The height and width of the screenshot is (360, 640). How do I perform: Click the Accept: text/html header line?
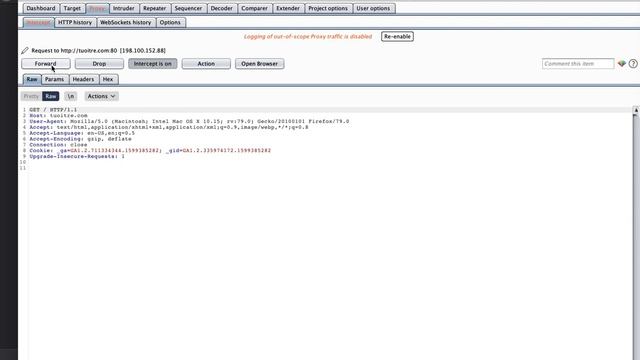coord(169,127)
